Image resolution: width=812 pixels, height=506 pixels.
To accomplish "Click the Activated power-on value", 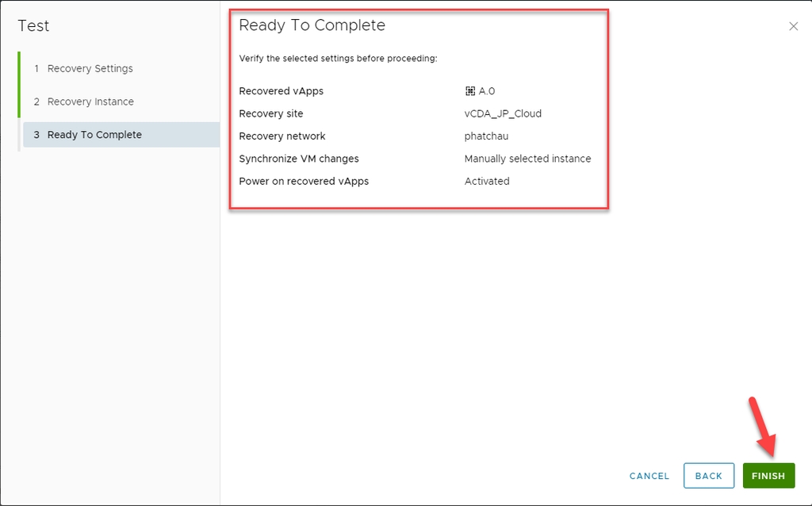I will tap(487, 181).
